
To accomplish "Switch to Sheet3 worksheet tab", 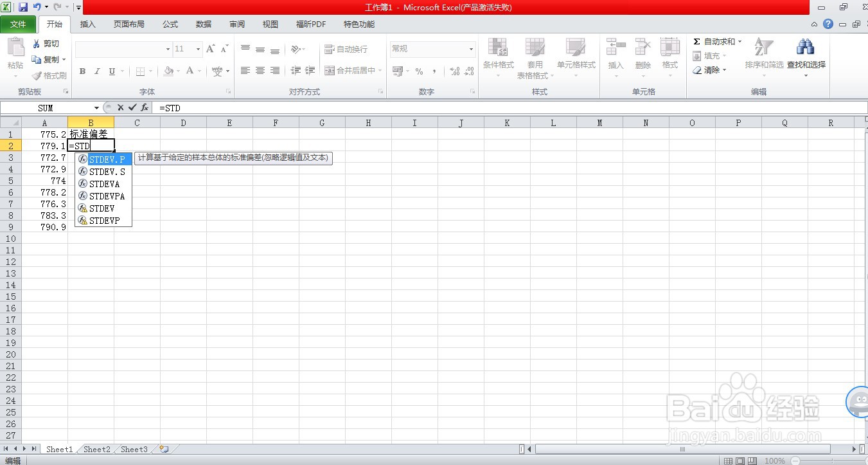I will (x=134, y=450).
